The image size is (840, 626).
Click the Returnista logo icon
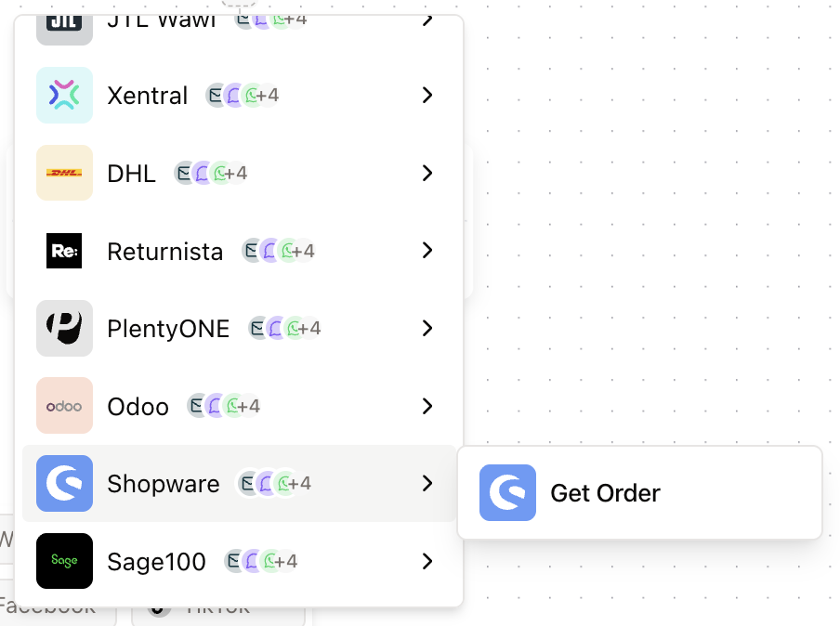(x=64, y=251)
